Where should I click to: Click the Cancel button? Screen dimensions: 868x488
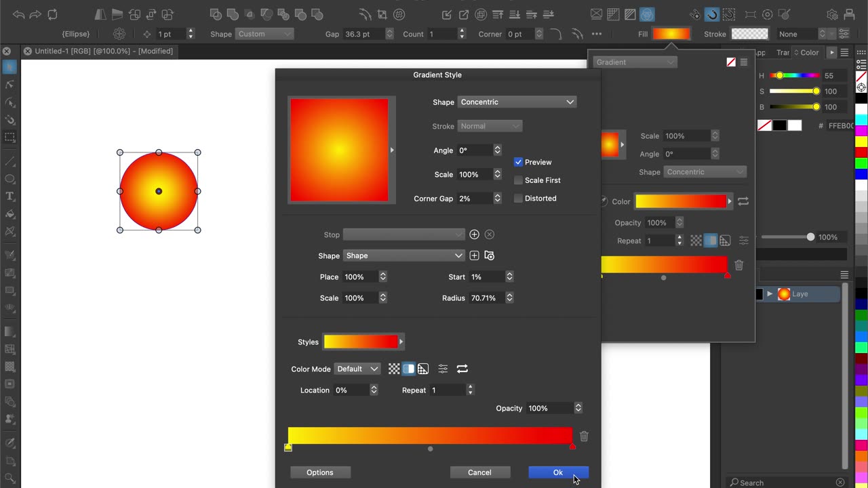pyautogui.click(x=479, y=472)
